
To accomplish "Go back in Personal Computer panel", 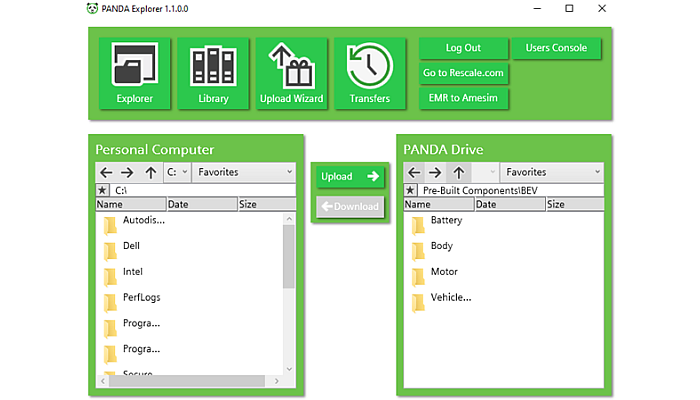I will tap(106, 172).
